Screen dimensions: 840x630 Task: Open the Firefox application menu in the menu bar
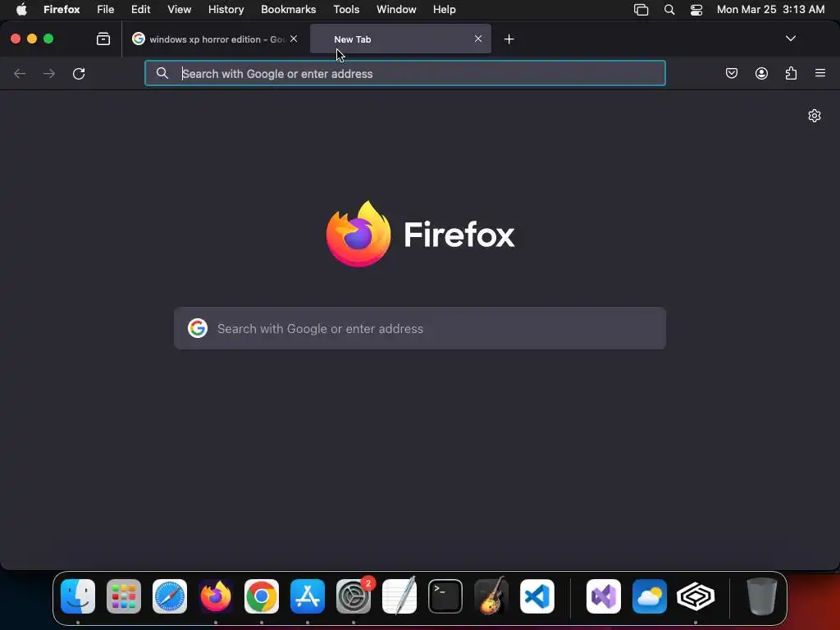coord(62,9)
